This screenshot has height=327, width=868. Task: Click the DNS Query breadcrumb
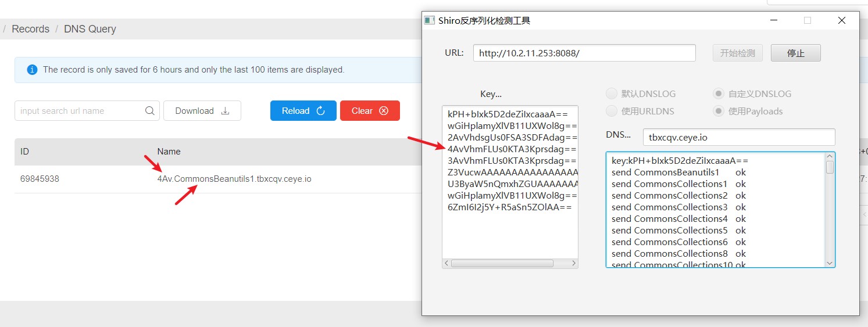tap(90, 29)
